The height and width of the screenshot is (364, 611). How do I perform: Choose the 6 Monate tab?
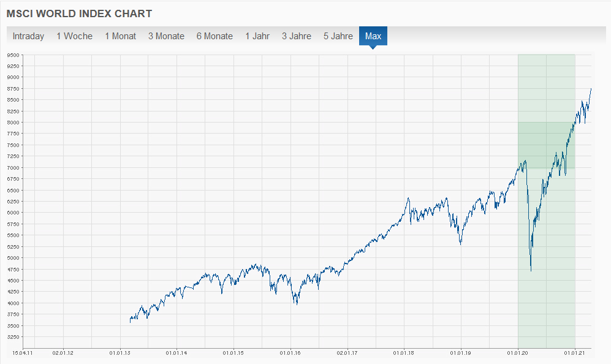pyautogui.click(x=214, y=36)
